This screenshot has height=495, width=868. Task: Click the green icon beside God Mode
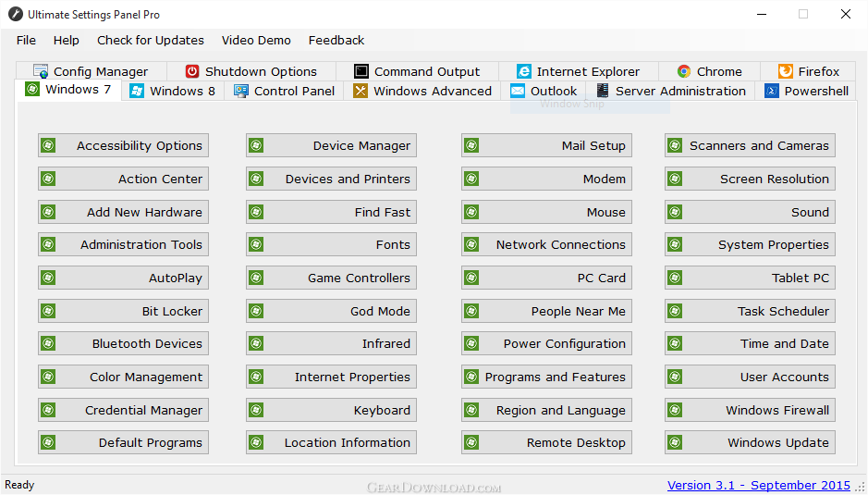tap(256, 311)
